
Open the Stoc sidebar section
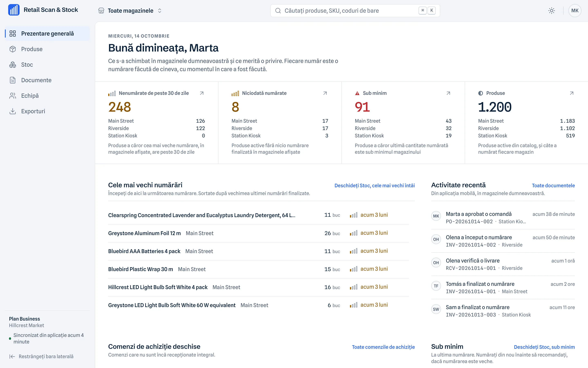(x=47, y=65)
